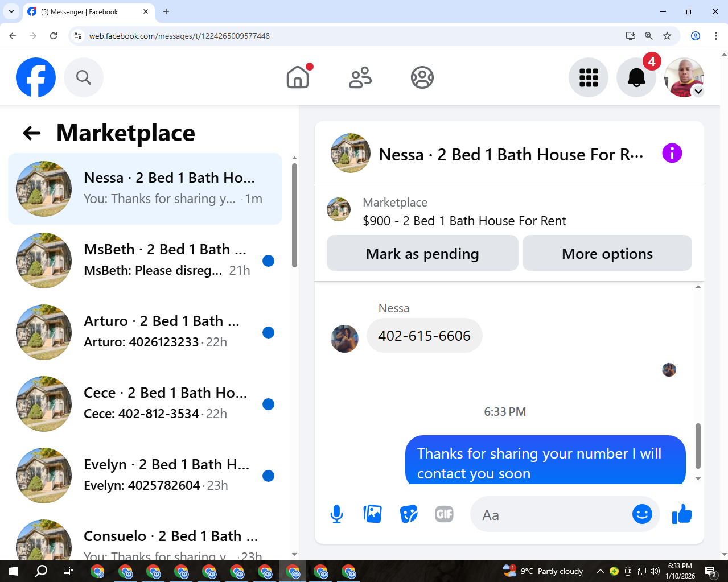Open the MsBeth conversation
This screenshot has height=582, width=728.
145,261
